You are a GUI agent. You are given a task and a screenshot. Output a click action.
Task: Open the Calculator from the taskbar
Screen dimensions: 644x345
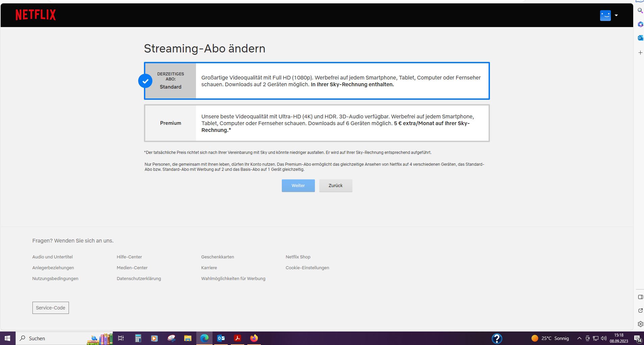(138, 338)
